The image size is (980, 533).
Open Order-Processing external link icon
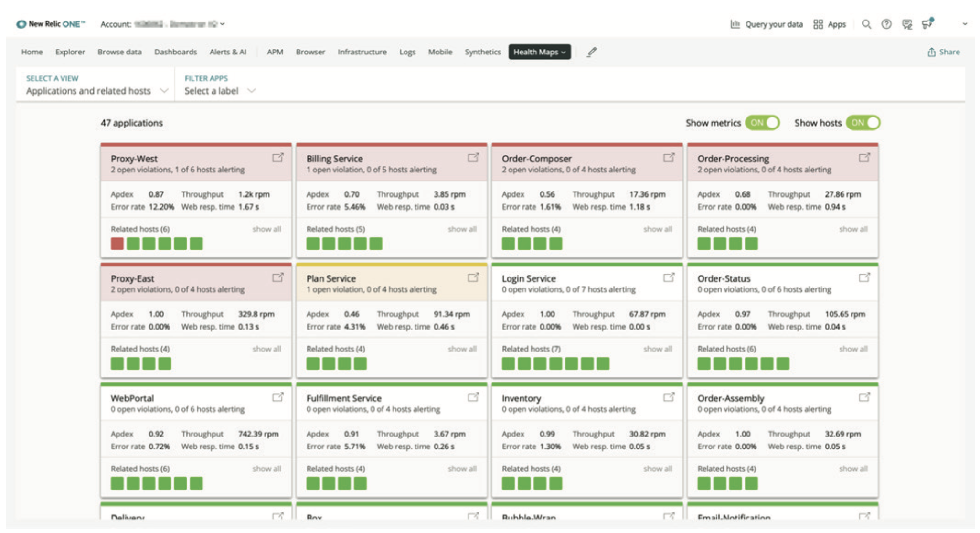(x=864, y=158)
